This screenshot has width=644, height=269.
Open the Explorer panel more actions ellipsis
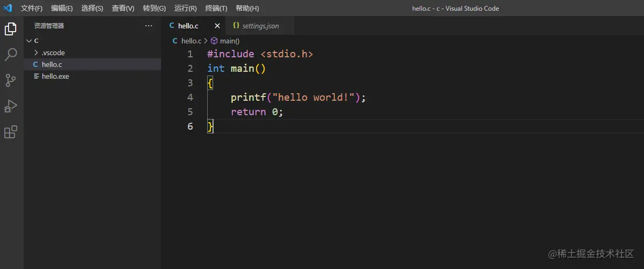(149, 26)
